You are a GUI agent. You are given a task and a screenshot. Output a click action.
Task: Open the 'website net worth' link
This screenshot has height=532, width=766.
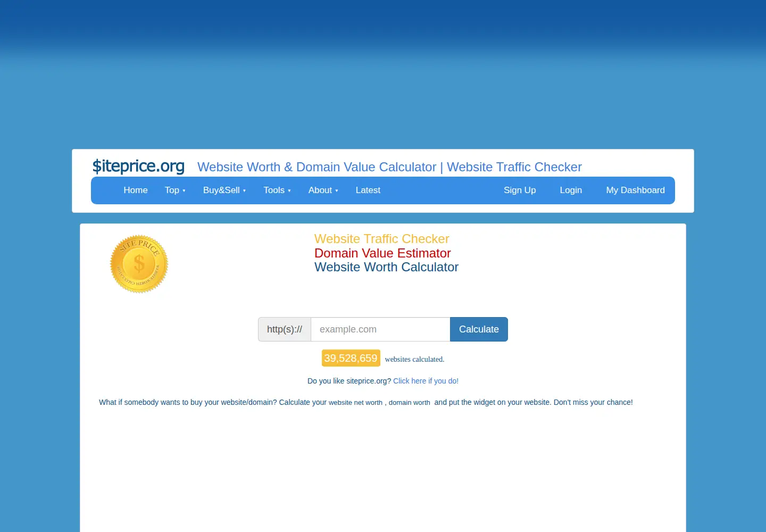click(x=355, y=403)
